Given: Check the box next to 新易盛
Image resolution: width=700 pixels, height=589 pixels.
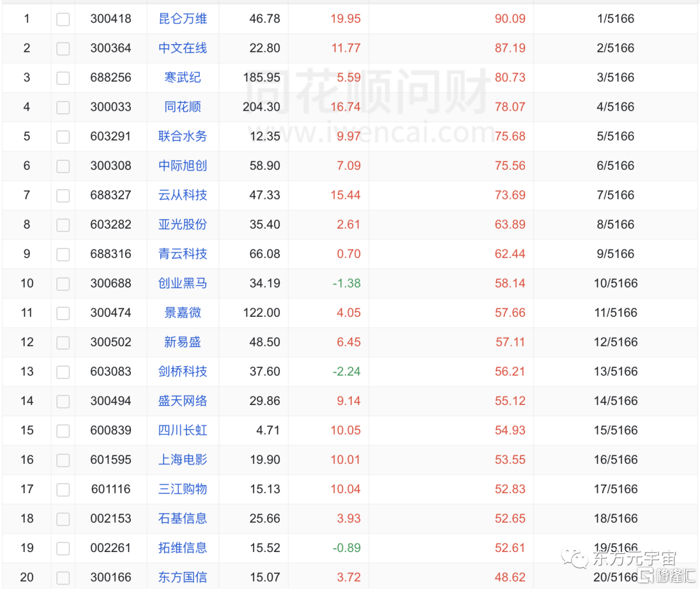Looking at the screenshot, I should [x=63, y=343].
